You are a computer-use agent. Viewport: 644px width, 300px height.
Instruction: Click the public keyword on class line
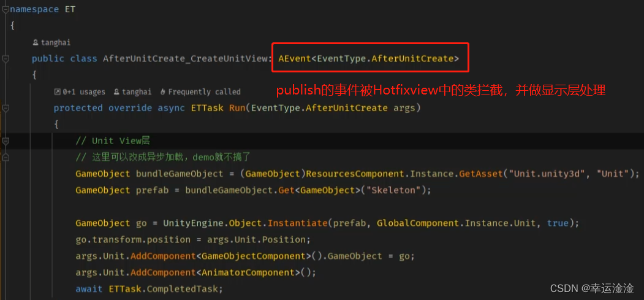48,59
